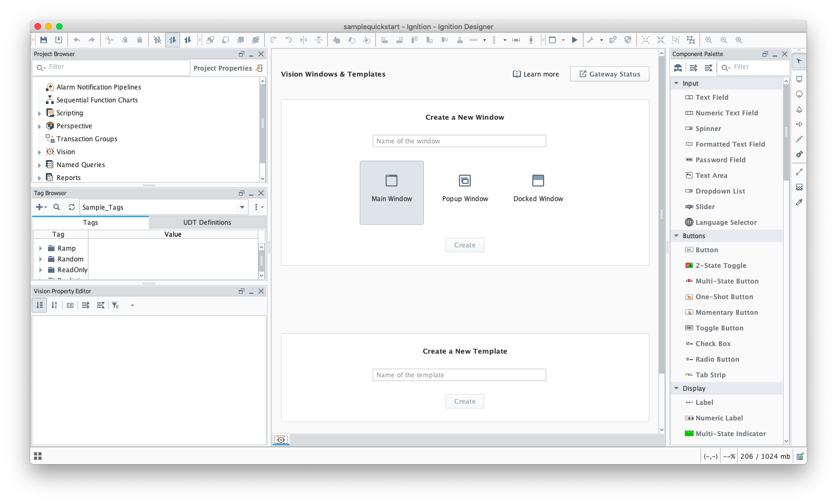Click the Update project icon beside Save
This screenshot has width=837, height=504.
pos(59,40)
